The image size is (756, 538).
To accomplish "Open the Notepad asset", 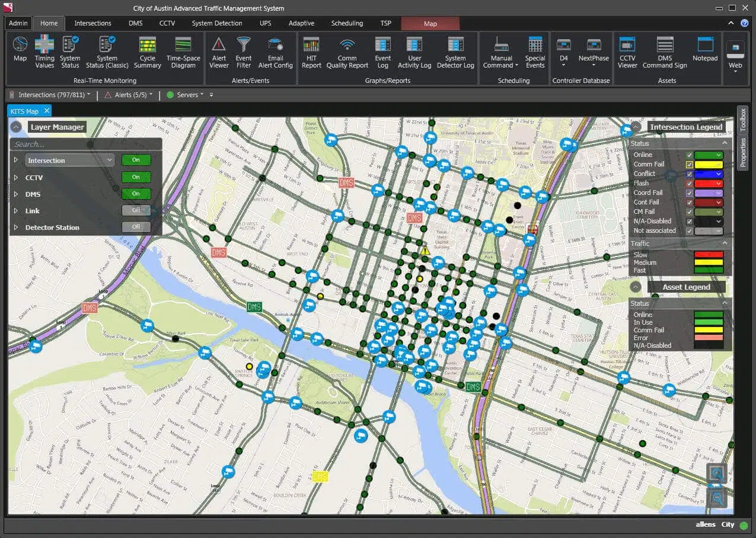I will coord(705,51).
